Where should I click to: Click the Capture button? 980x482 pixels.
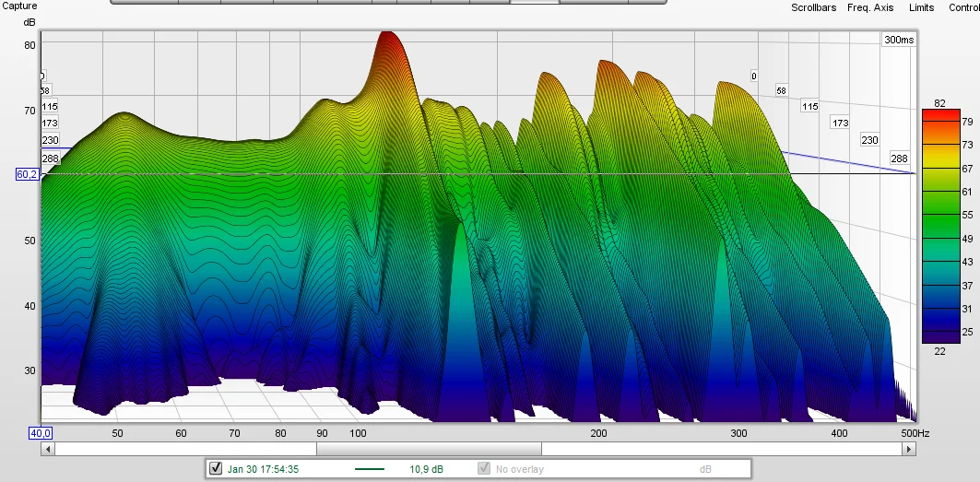tap(18, 6)
